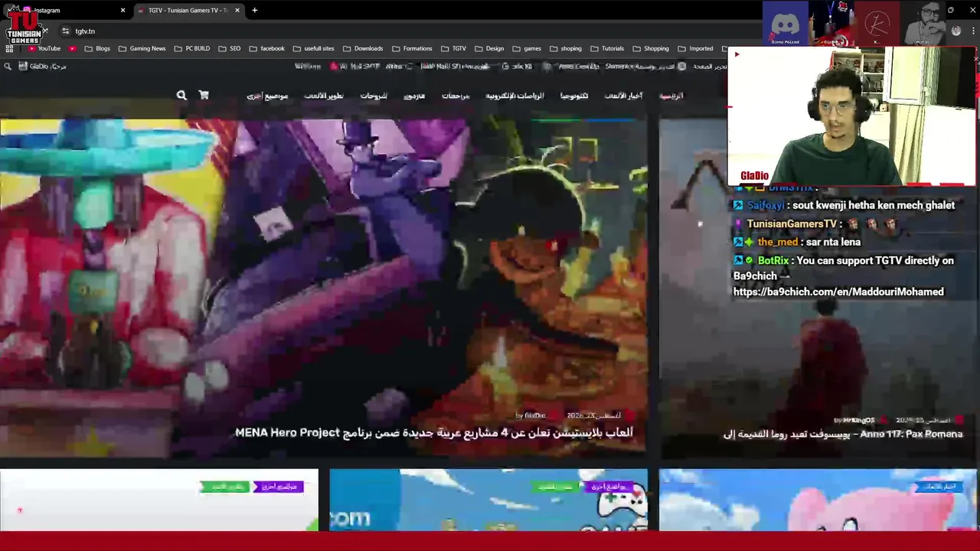The image size is (980, 551).
Task: Open the ba9chich.com MaddouriMohamed link in chat
Action: tap(838, 292)
